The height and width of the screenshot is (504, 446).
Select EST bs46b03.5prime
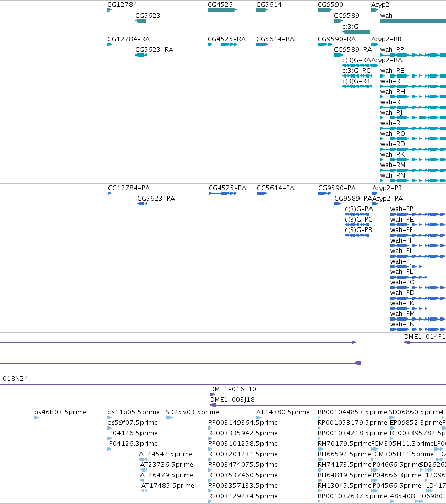click(60, 412)
